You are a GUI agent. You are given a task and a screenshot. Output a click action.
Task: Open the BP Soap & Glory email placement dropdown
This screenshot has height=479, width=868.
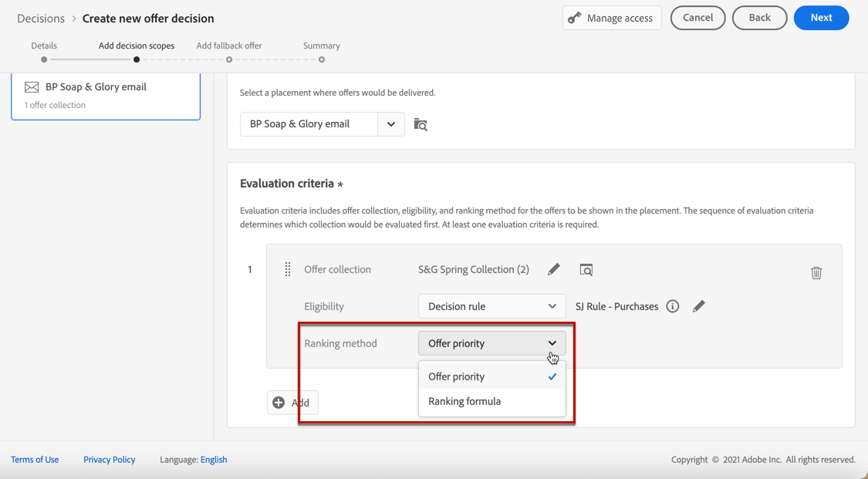pos(391,124)
